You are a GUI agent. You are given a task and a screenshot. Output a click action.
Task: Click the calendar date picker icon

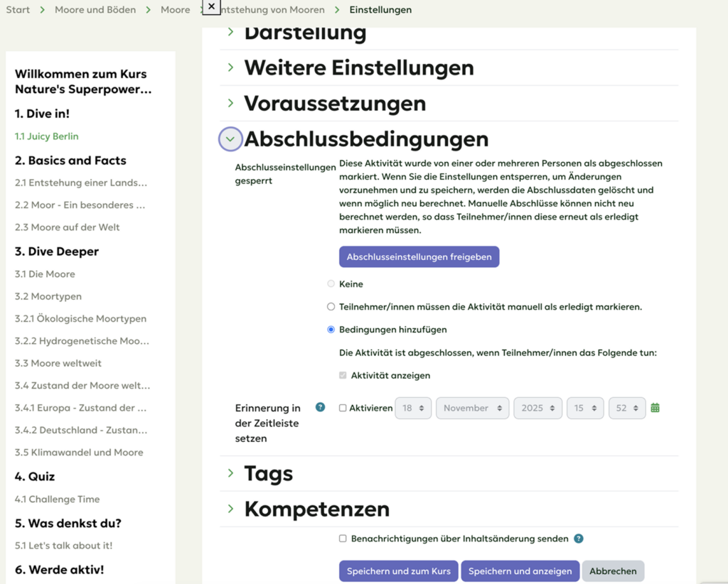[x=655, y=408]
